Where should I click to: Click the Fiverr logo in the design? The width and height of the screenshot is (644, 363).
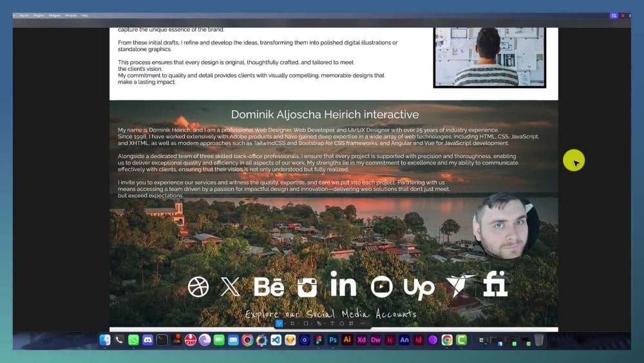(x=495, y=284)
